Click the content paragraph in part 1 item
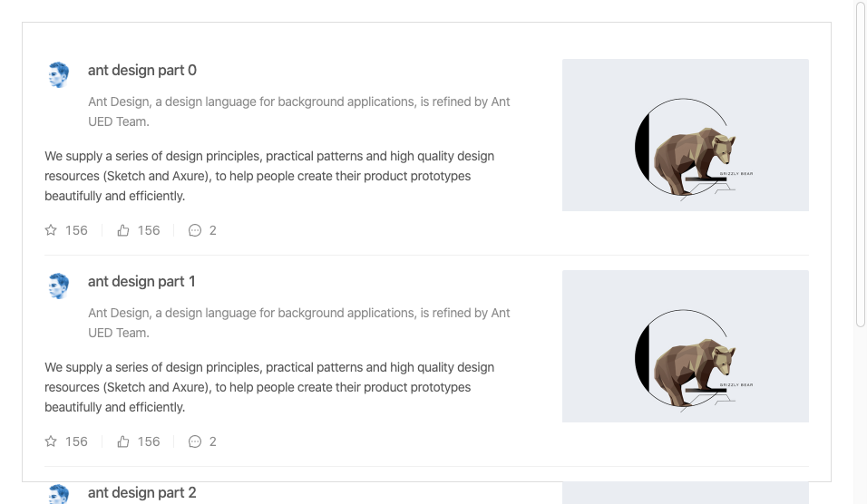867x504 pixels. [x=269, y=387]
